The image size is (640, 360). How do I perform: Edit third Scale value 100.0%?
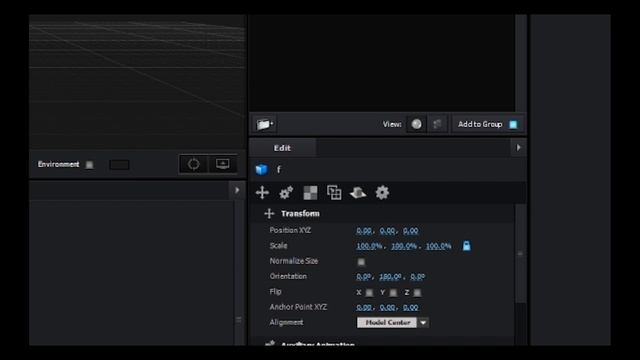pyautogui.click(x=438, y=246)
